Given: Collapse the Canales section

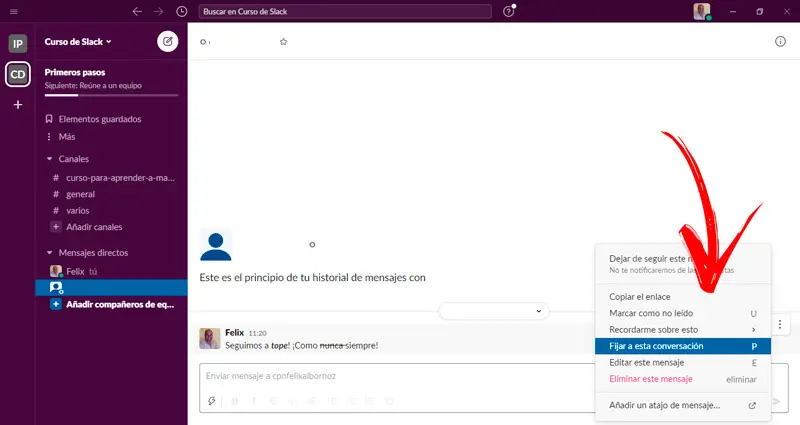Looking at the screenshot, I should click(x=49, y=159).
